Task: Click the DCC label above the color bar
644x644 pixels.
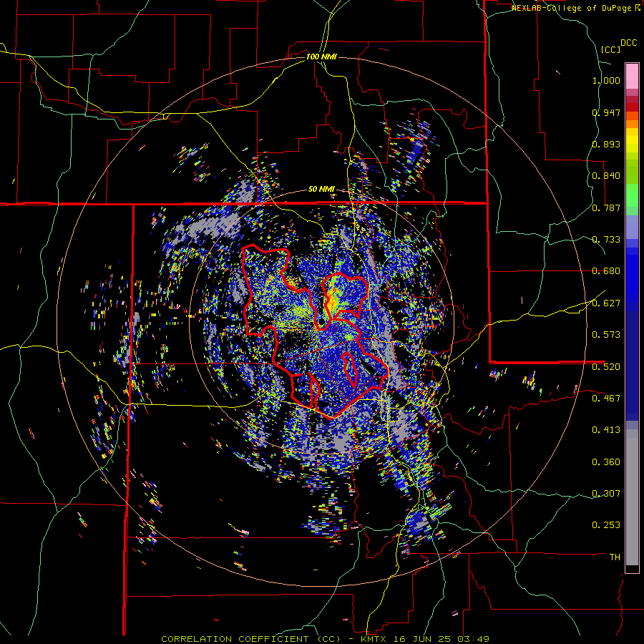Action: coord(628,43)
